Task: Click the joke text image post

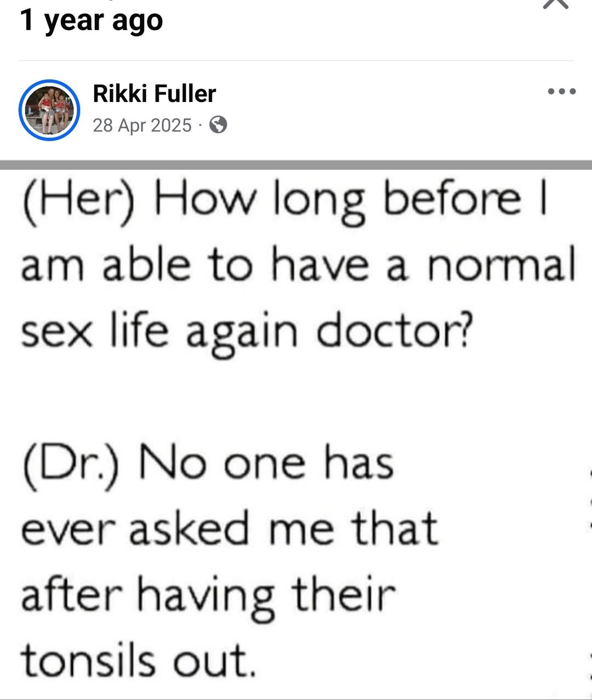Action: click(x=296, y=428)
